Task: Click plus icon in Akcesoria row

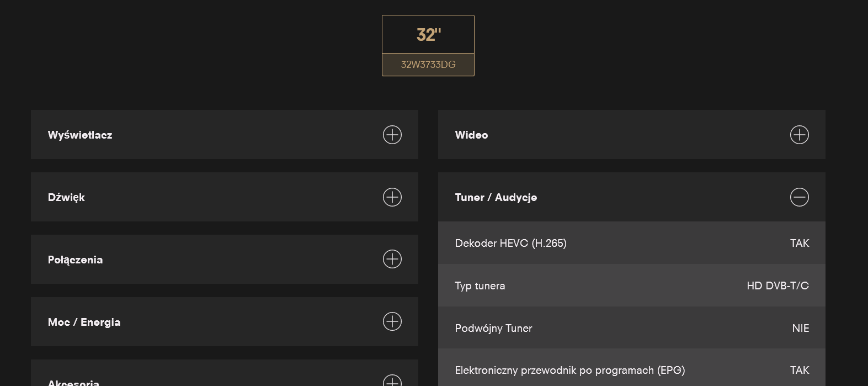Action: (392, 381)
